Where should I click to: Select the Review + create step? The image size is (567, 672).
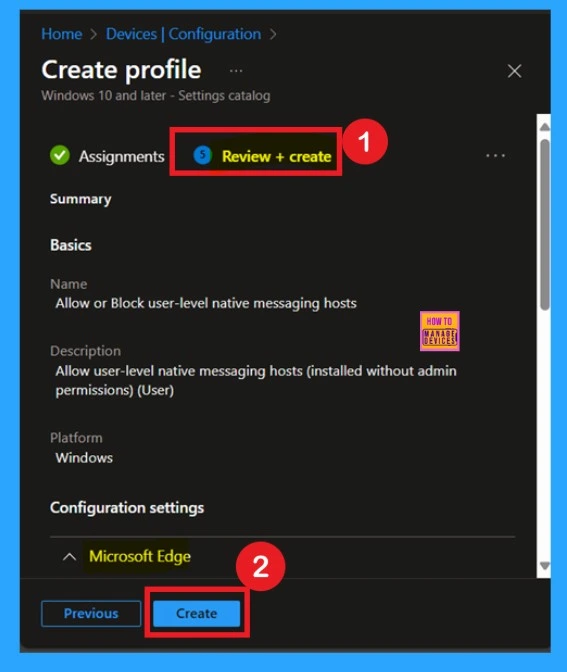coord(276,156)
